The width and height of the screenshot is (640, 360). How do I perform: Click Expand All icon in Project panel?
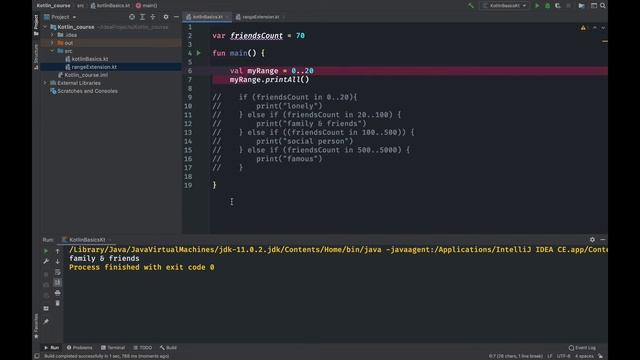coord(142,17)
